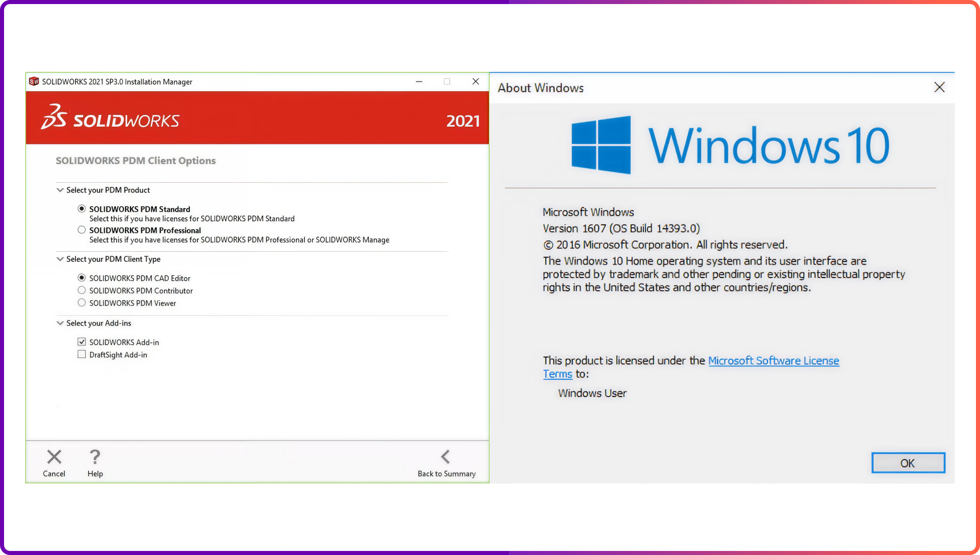Click PDM Standard license description text

(192, 219)
